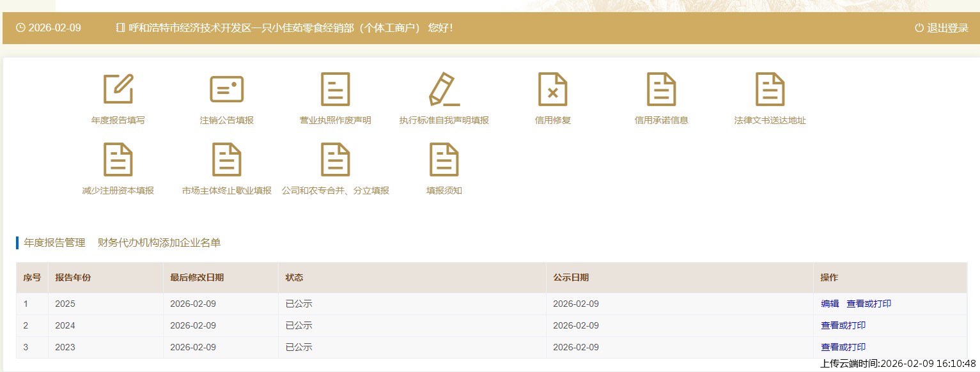Click the 报告年份 column header

point(73,277)
